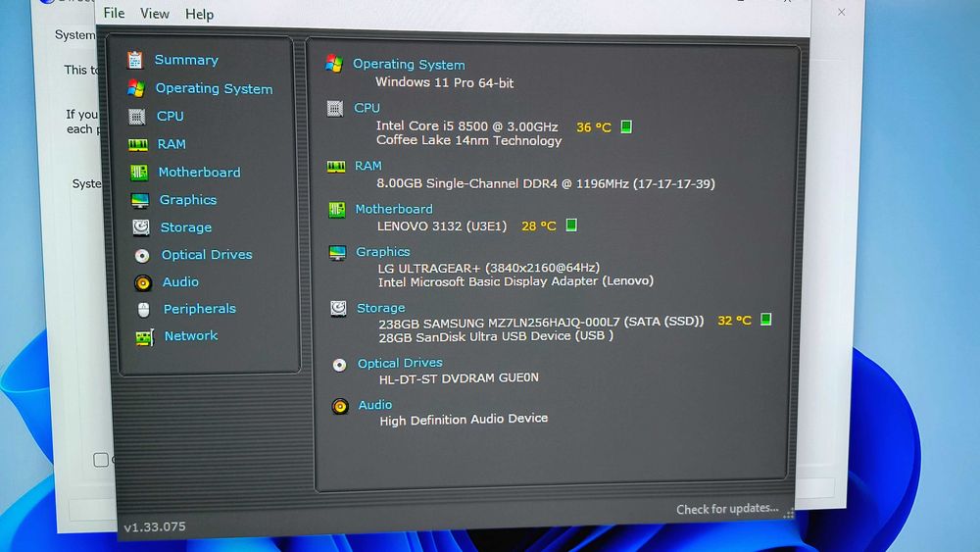
Task: Select Optical Drives in the sidebar
Action: pyautogui.click(x=207, y=255)
